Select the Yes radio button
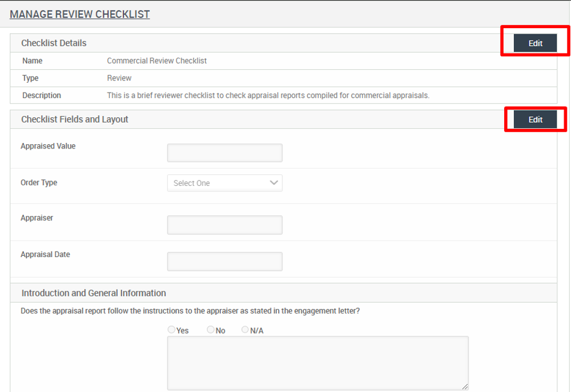571x392 pixels. click(171, 329)
